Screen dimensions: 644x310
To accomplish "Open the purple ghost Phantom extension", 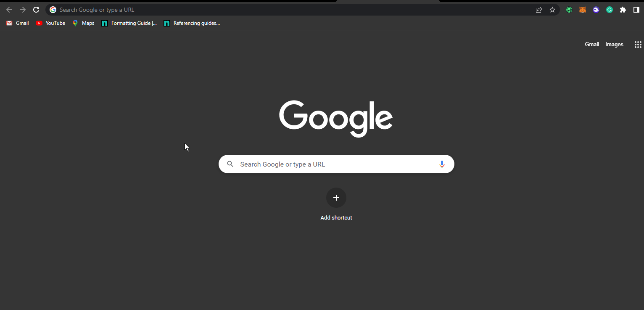I will [596, 10].
